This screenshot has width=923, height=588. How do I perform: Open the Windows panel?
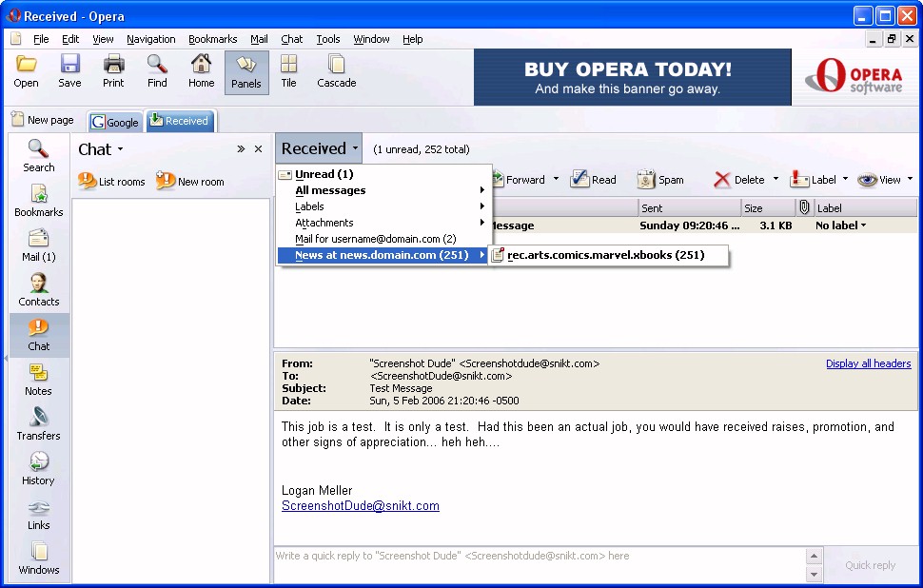pos(39,559)
